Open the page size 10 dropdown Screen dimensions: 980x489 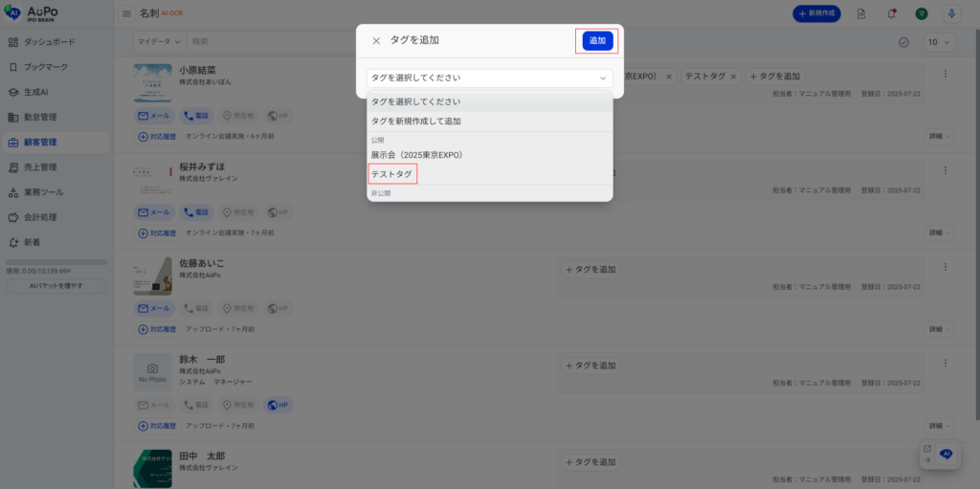938,42
